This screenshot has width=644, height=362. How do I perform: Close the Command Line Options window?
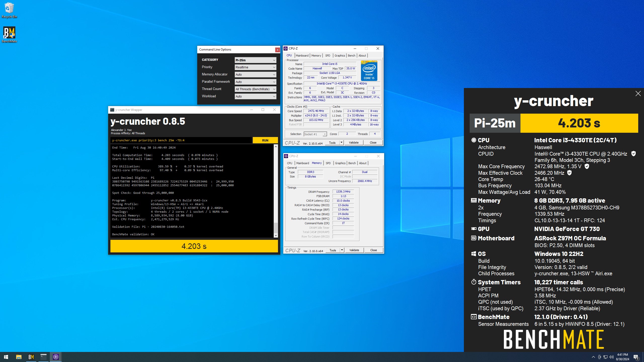[277, 50]
